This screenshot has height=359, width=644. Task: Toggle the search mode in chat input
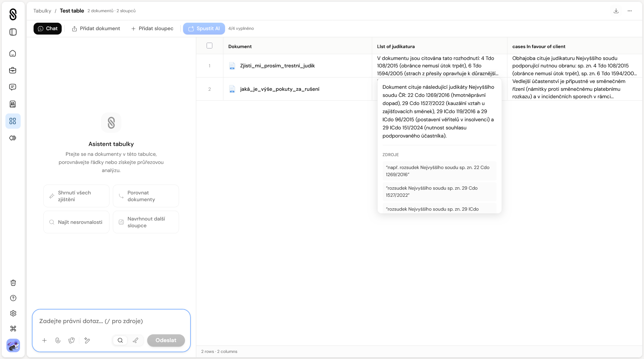(x=120, y=340)
